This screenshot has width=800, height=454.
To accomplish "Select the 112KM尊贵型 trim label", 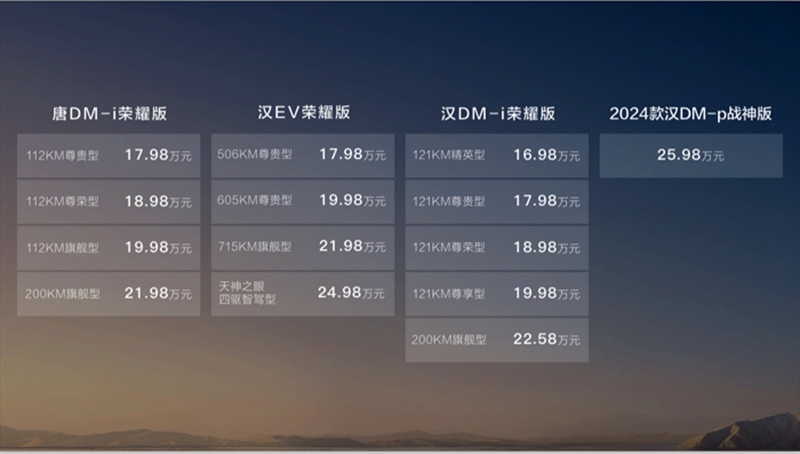I will click(x=62, y=156).
